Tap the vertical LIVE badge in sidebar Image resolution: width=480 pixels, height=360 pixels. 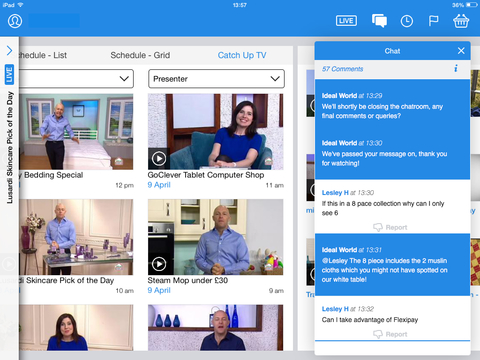coord(9,74)
